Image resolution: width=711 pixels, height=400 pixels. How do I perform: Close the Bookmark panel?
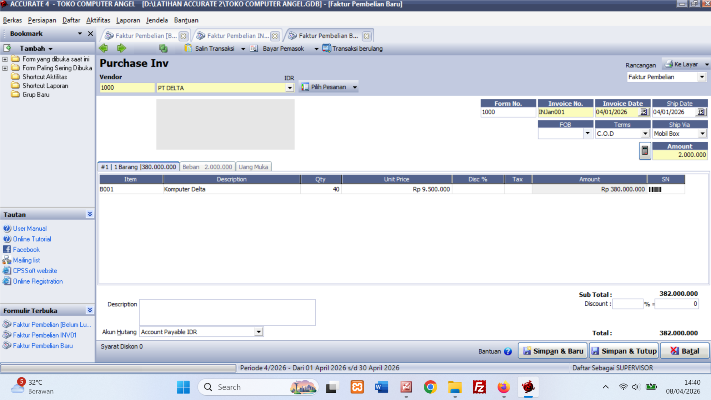(x=90, y=34)
